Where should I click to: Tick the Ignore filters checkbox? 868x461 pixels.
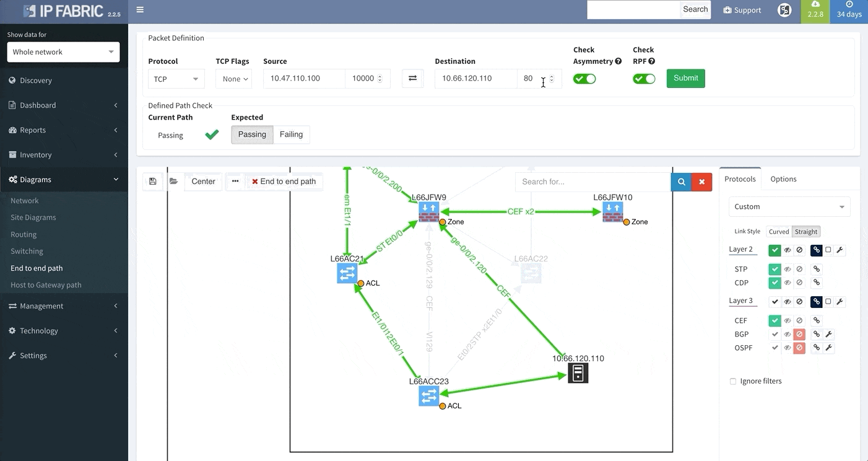coord(733,381)
